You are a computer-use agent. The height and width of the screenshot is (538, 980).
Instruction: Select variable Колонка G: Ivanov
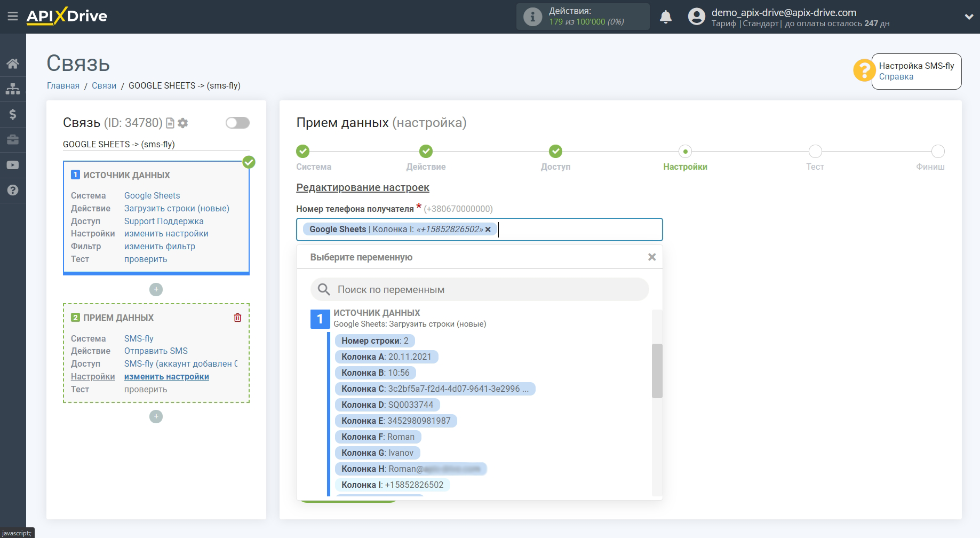(377, 453)
